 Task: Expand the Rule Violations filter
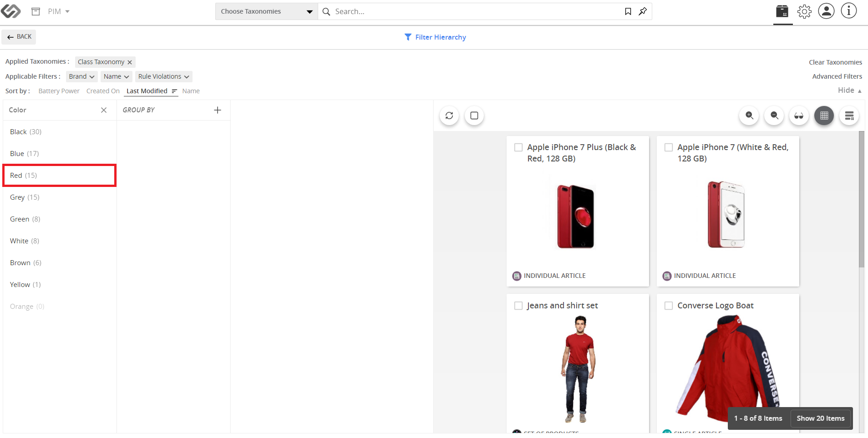click(164, 76)
